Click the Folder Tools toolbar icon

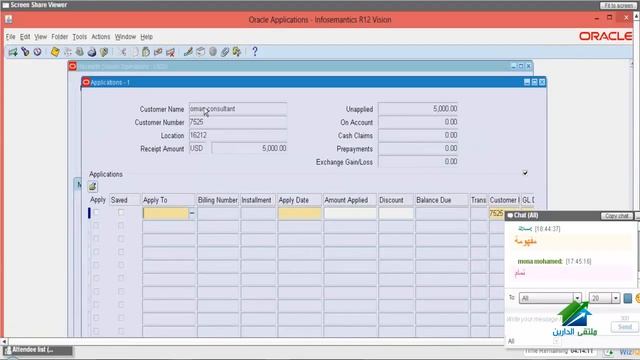[237, 52]
